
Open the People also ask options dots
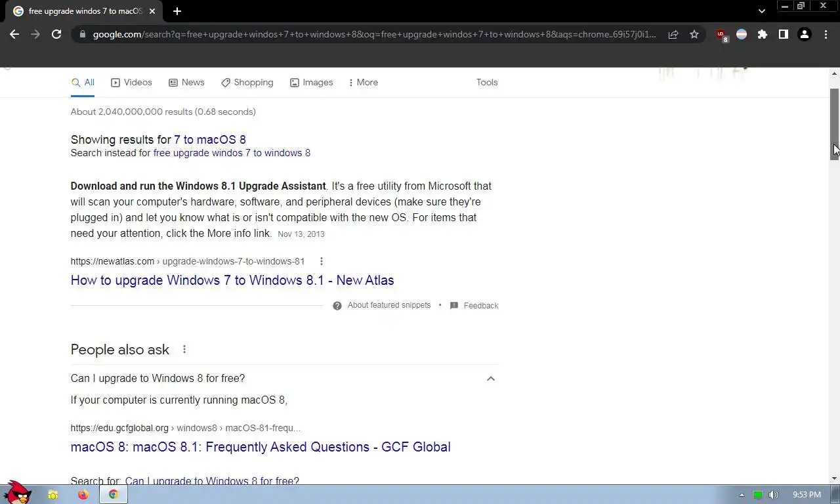(x=184, y=350)
